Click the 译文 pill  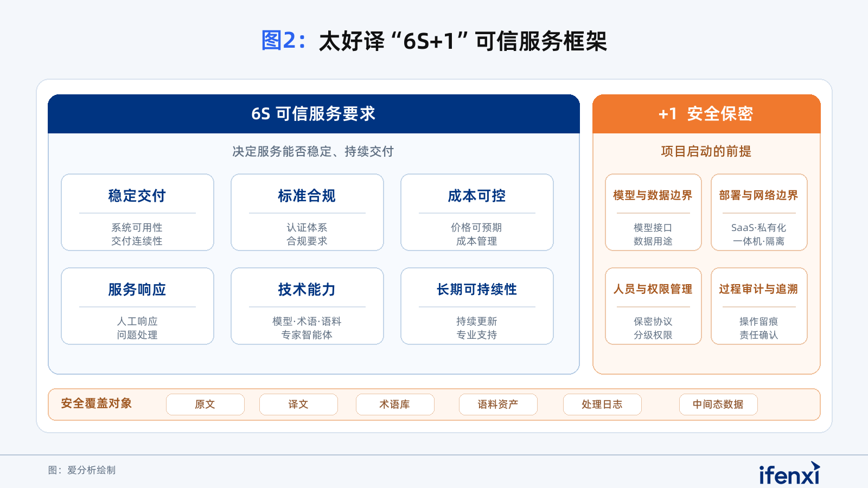tap(298, 404)
